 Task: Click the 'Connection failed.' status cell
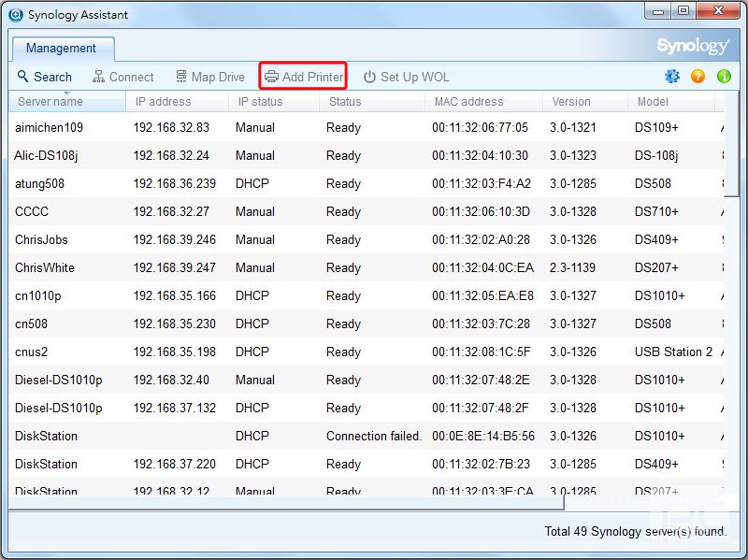pyautogui.click(x=374, y=436)
